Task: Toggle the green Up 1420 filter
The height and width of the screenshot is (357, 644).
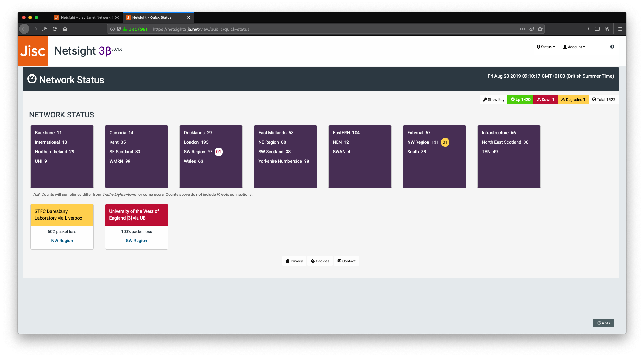Action: pyautogui.click(x=520, y=99)
